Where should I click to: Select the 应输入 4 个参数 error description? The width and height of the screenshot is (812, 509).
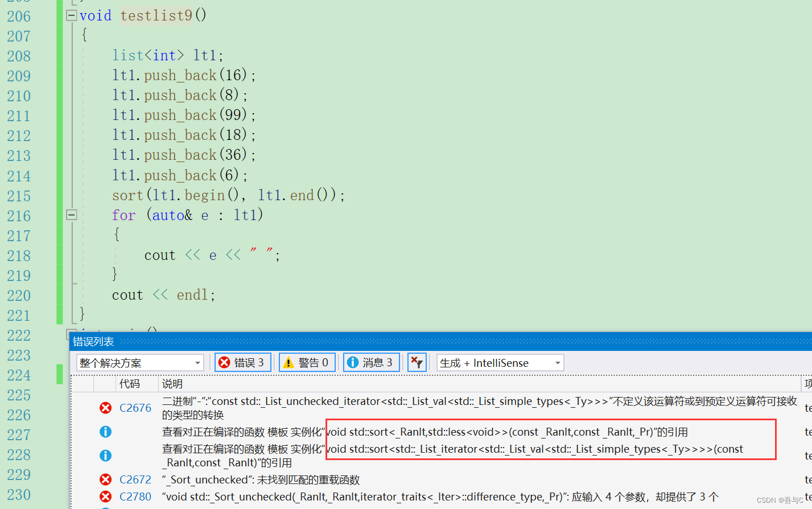pos(441,496)
